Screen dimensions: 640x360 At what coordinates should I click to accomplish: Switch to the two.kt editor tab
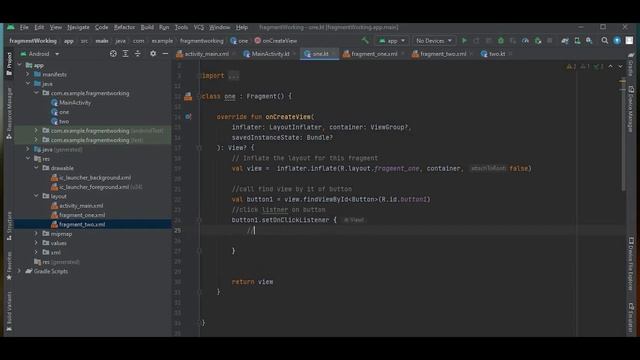pos(497,54)
